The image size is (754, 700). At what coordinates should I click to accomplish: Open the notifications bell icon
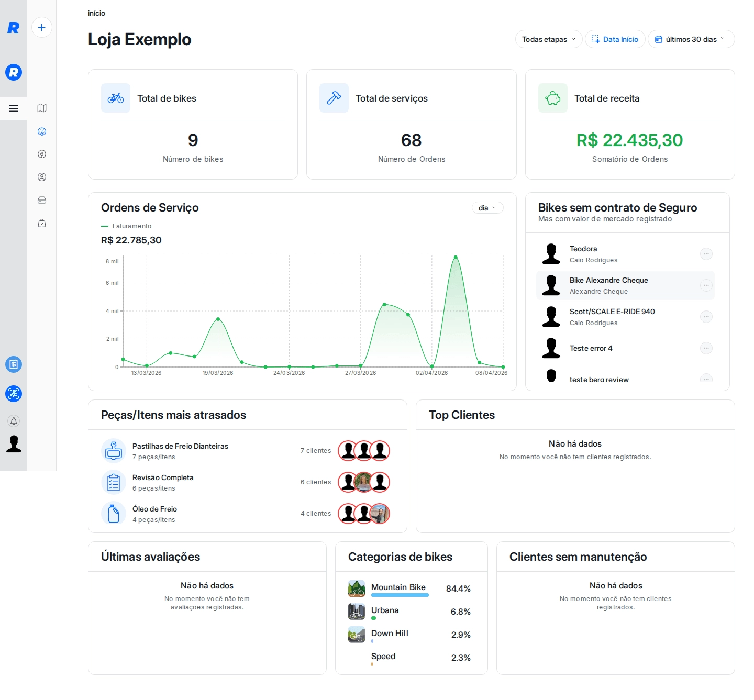14,420
